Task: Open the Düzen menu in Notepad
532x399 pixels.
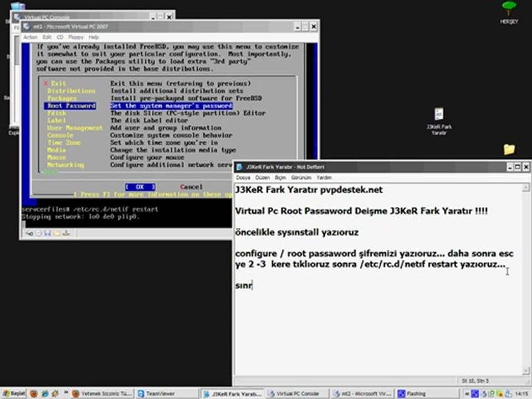Action: point(262,178)
